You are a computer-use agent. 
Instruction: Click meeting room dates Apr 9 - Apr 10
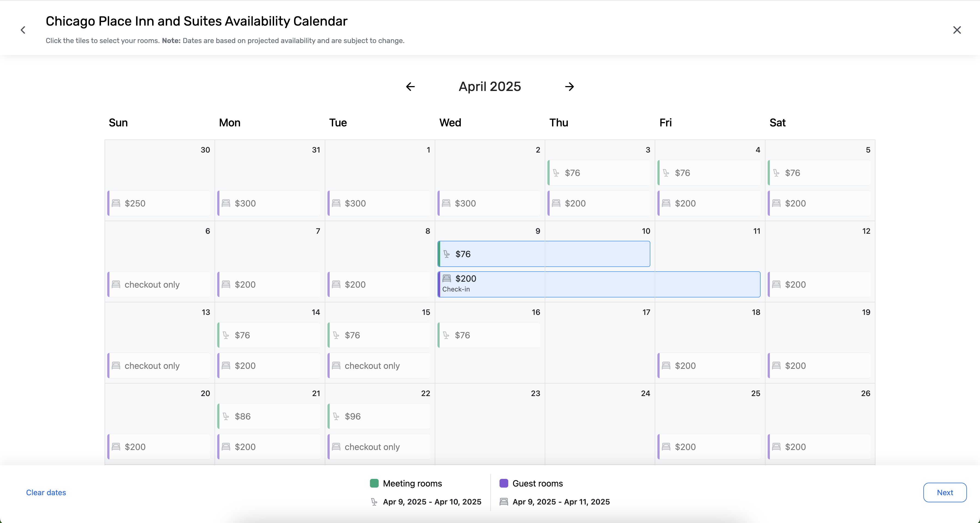(432, 502)
